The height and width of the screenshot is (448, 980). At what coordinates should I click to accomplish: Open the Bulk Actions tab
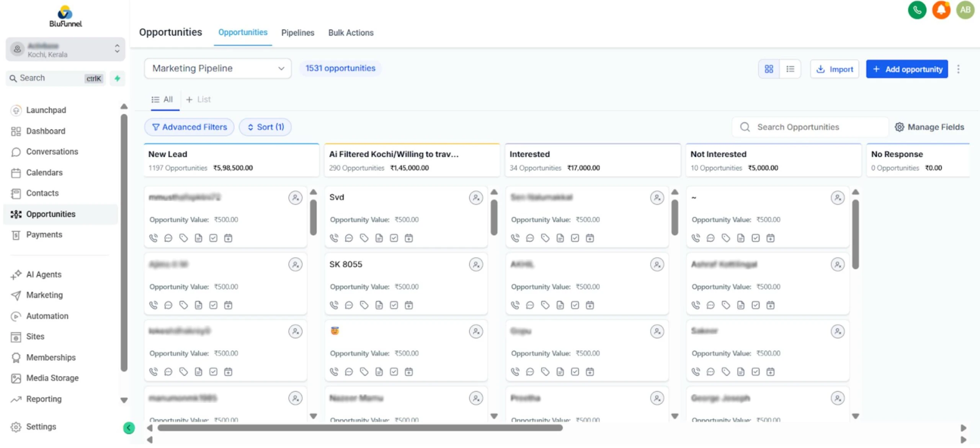point(351,33)
